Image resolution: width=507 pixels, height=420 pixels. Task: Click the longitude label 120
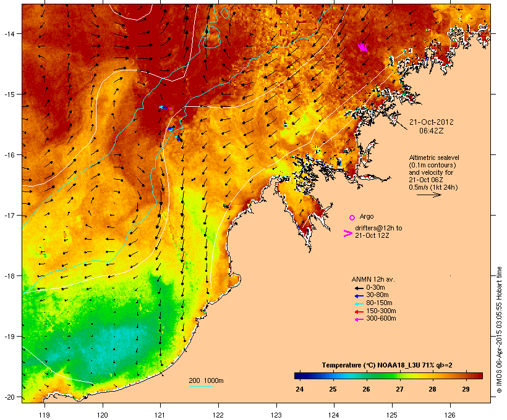(x=103, y=415)
